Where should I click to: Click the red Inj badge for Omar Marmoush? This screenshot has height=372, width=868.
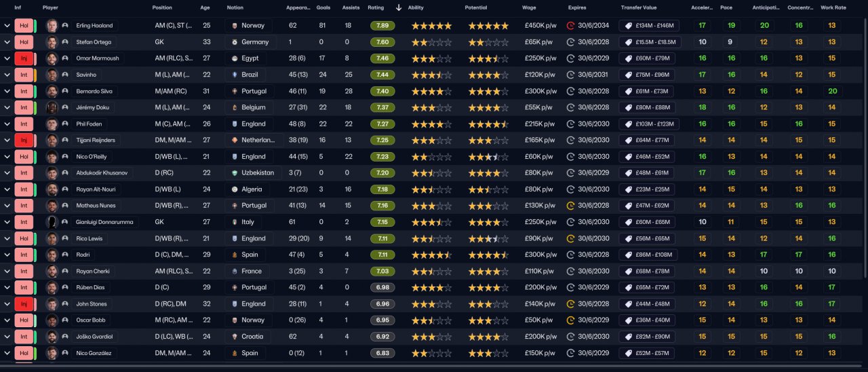click(24, 58)
